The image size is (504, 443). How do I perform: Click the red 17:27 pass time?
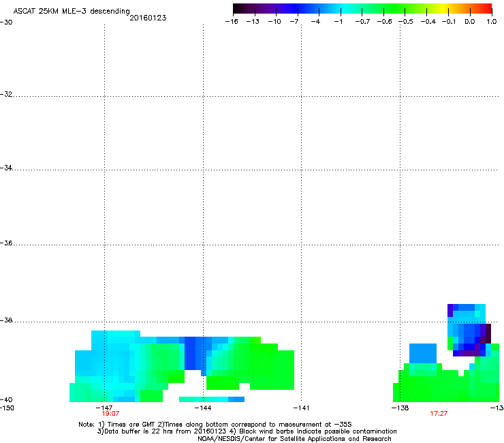[439, 414]
